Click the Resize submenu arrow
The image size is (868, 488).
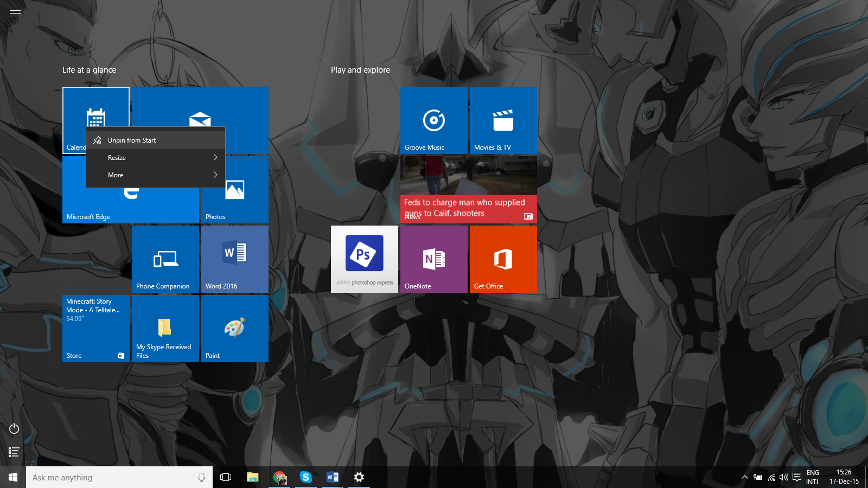pyautogui.click(x=215, y=158)
